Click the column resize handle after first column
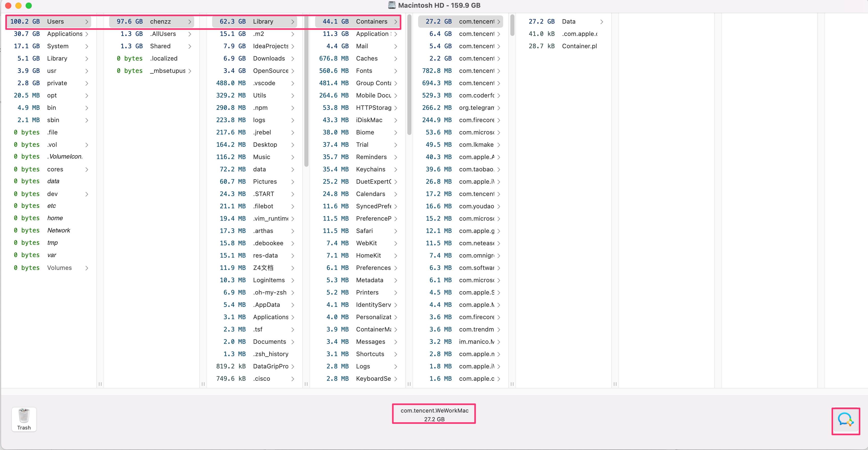 100,384
